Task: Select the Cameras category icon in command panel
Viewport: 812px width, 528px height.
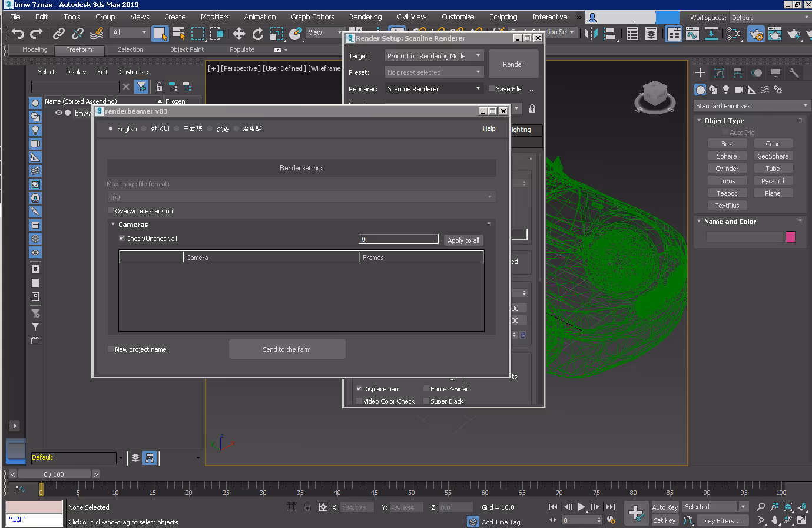Action: click(x=739, y=90)
